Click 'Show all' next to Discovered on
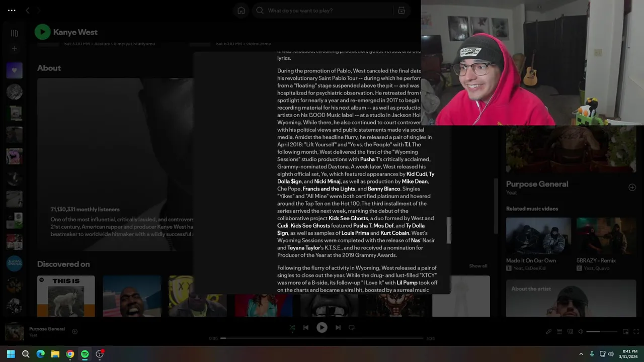644x362 pixels. 478,266
